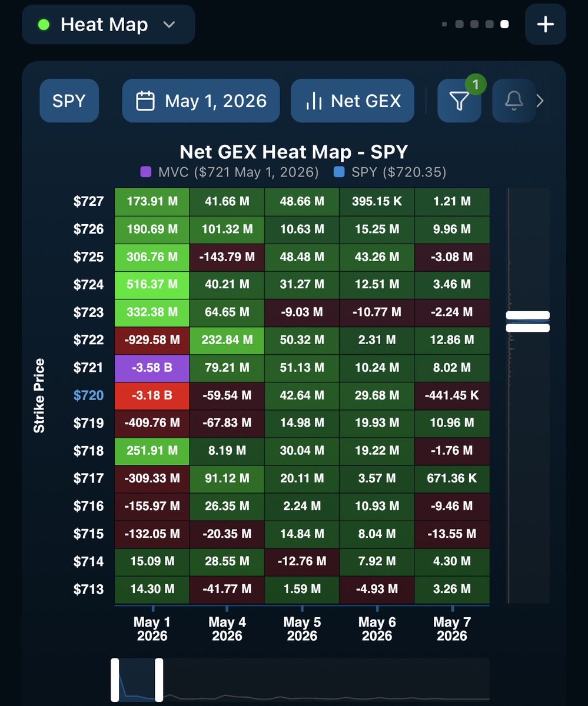The height and width of the screenshot is (706, 588).
Task: Select the 79.21 M cell
Action: click(x=227, y=368)
